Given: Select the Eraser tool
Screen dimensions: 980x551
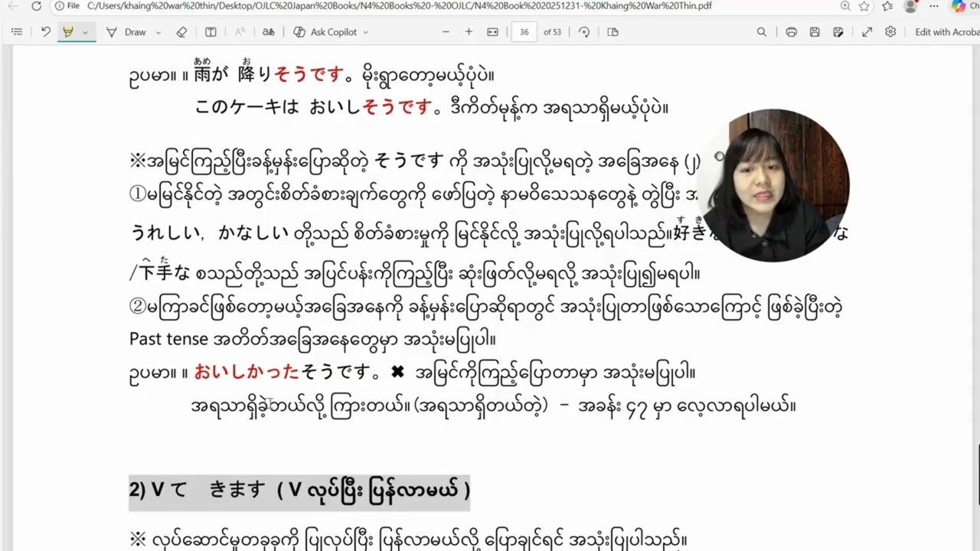Looking at the screenshot, I should (x=181, y=32).
